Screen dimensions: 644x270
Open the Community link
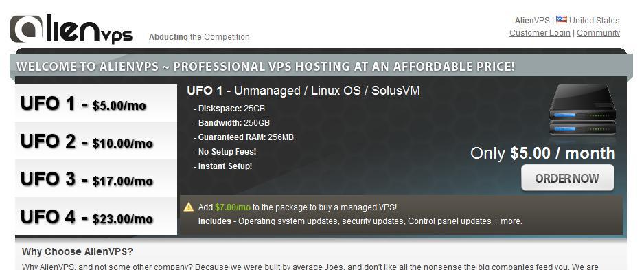point(599,33)
